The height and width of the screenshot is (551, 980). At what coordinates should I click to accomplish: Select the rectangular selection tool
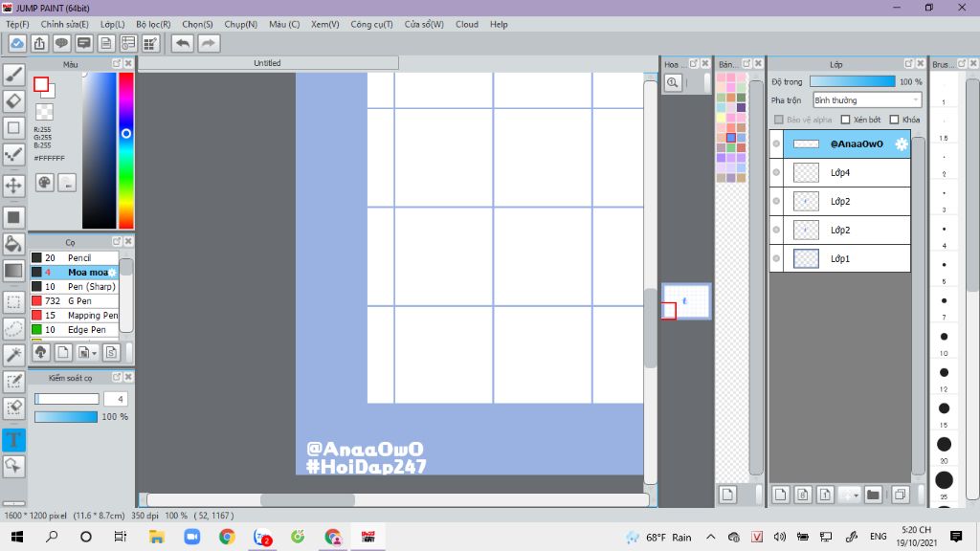[x=13, y=302]
